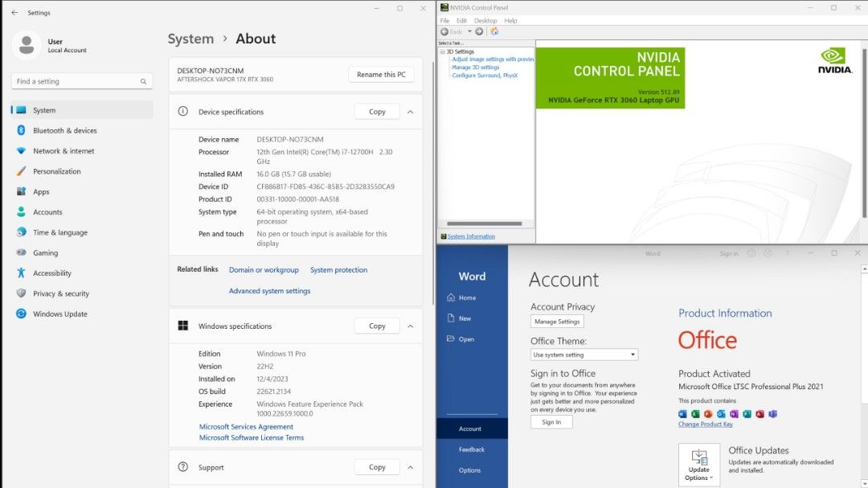
Task: Collapse the Windows specifications section chevron
Action: tap(410, 326)
